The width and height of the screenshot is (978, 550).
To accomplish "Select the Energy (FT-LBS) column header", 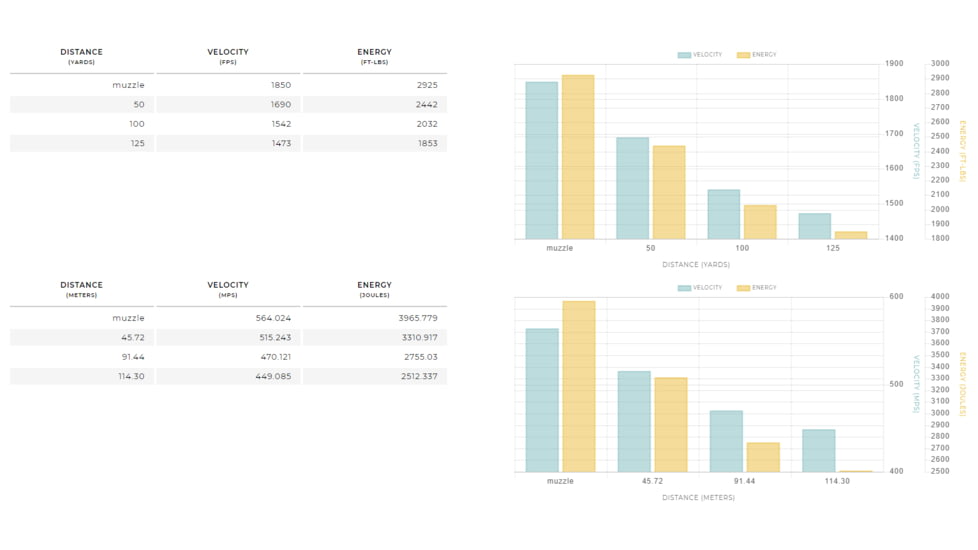I will pos(374,56).
